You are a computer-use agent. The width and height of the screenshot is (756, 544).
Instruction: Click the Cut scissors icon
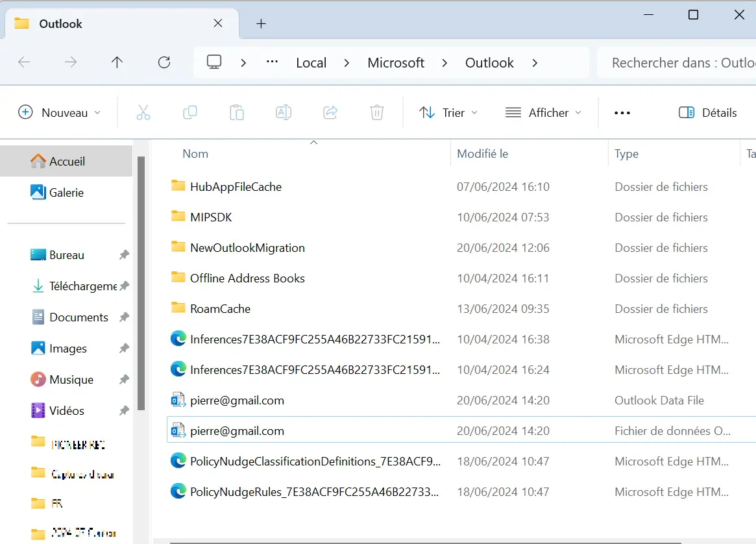point(143,112)
